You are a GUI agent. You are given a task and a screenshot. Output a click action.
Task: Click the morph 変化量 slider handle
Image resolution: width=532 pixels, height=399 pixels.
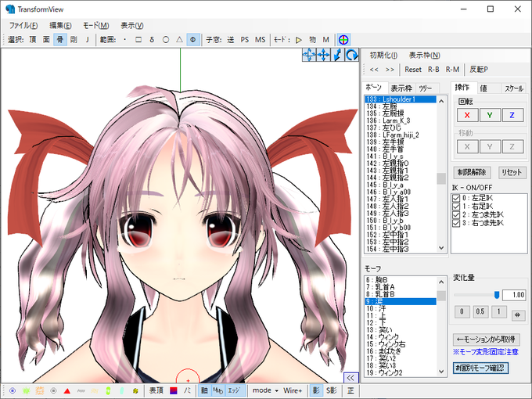click(x=497, y=295)
